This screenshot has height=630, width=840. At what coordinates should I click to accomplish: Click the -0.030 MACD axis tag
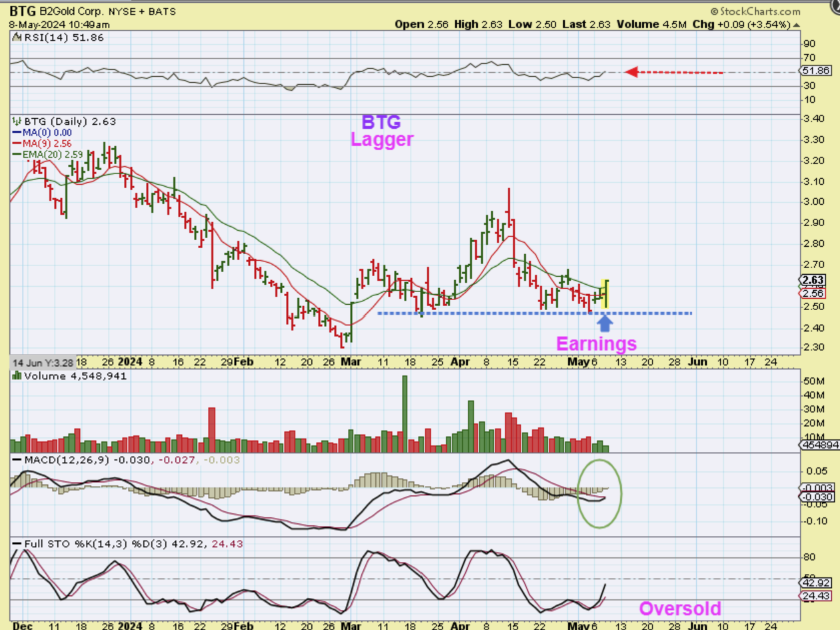817,497
